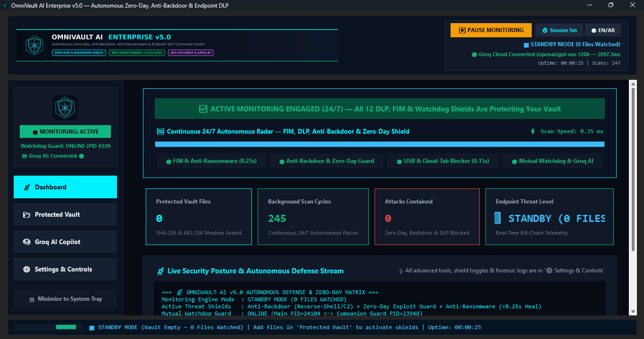The width and height of the screenshot is (644, 339).
Task: Click the blue square icon beside header STANDBY MODE
Action: 526,45
